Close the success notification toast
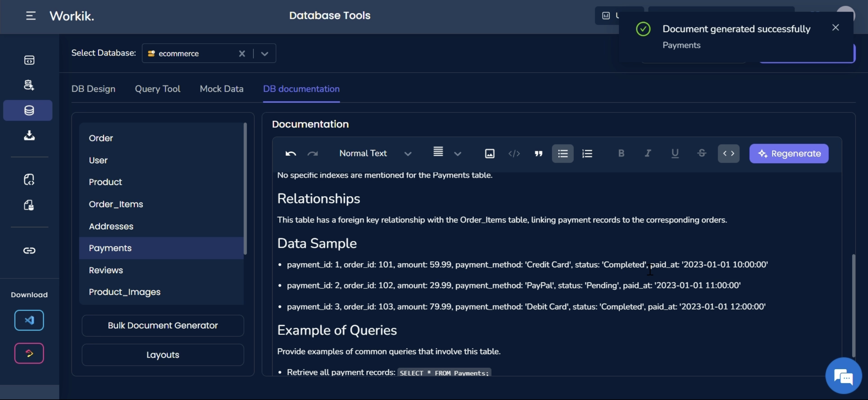The image size is (868, 400). [835, 28]
